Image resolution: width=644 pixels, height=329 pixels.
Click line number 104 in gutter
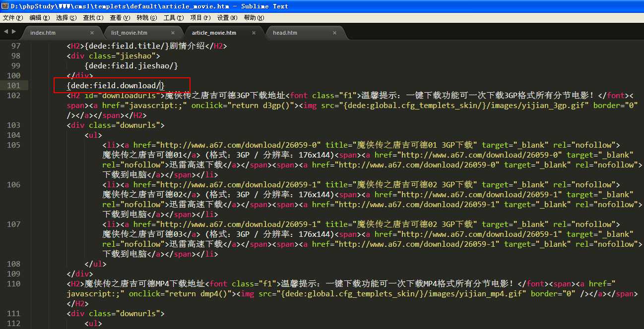14,135
